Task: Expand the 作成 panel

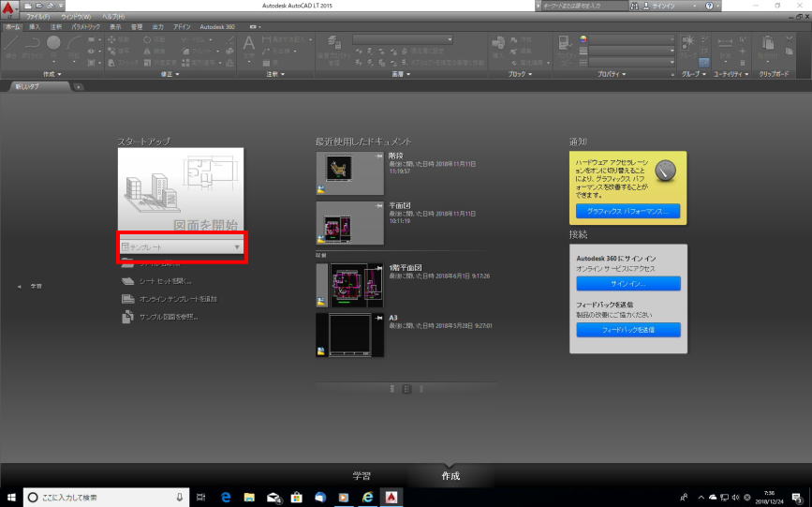Action: (52, 74)
